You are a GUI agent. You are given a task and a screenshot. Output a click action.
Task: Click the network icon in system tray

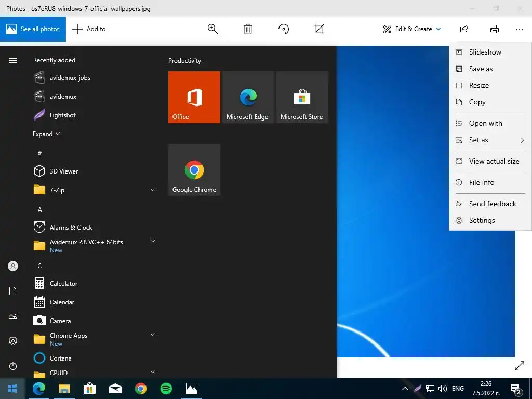pyautogui.click(x=430, y=389)
